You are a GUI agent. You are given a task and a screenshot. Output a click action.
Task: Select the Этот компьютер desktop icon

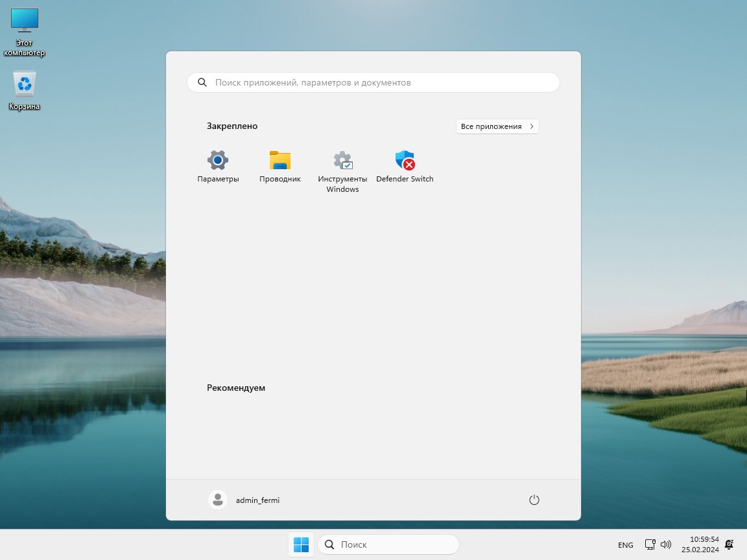pos(24,32)
